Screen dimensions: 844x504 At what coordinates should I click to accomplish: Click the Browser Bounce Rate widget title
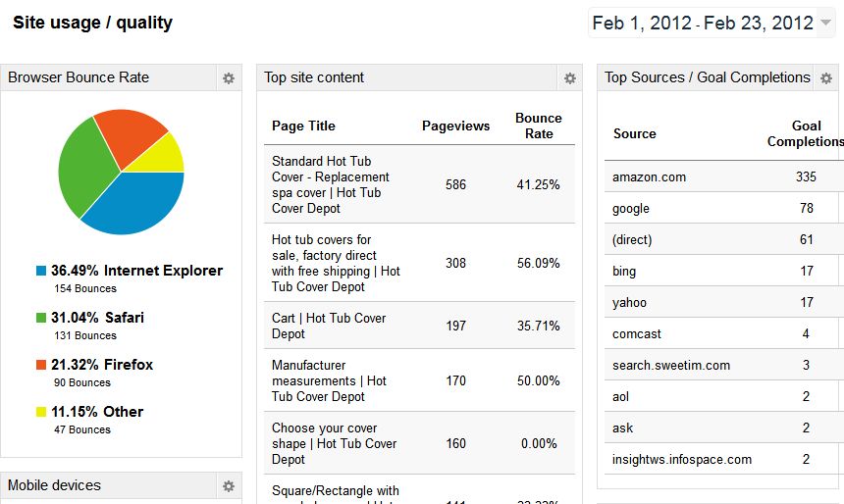tap(79, 77)
